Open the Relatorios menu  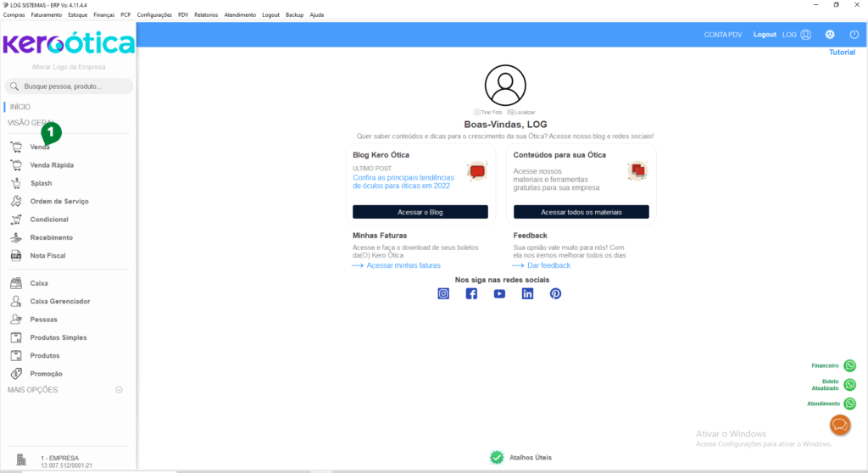(206, 15)
